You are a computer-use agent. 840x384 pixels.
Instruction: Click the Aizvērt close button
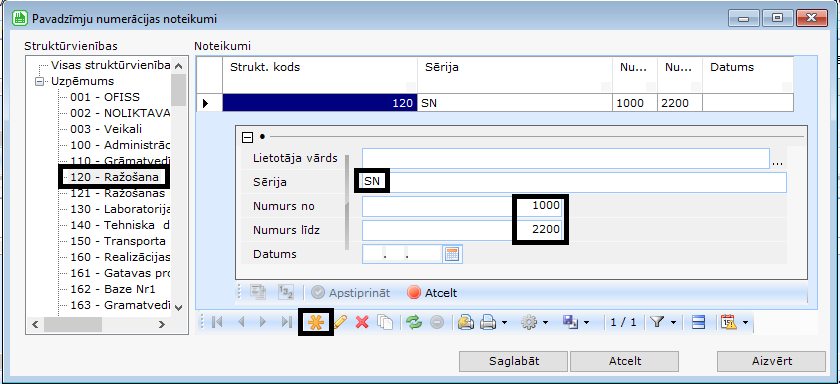(x=771, y=361)
